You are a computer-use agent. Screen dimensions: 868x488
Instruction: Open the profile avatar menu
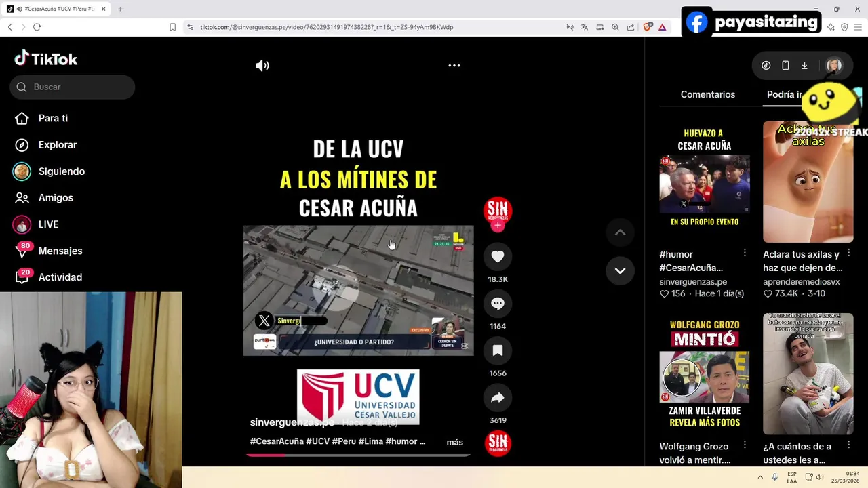834,66
